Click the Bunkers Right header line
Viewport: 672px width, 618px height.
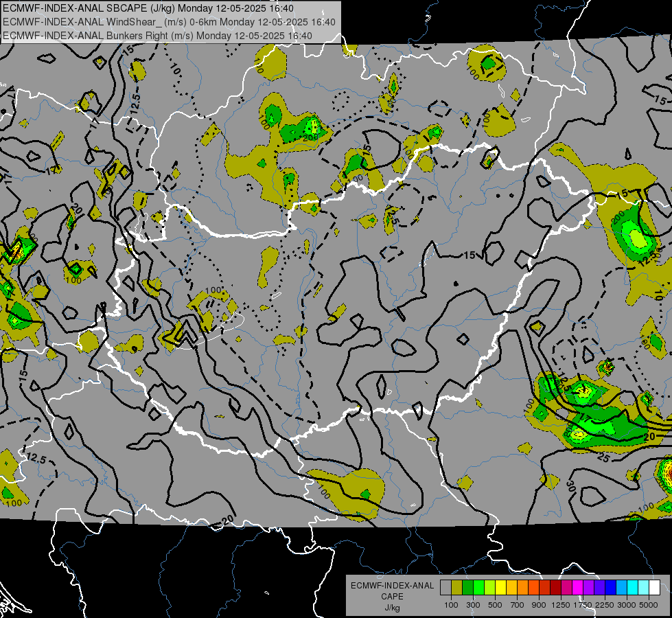click(x=157, y=36)
